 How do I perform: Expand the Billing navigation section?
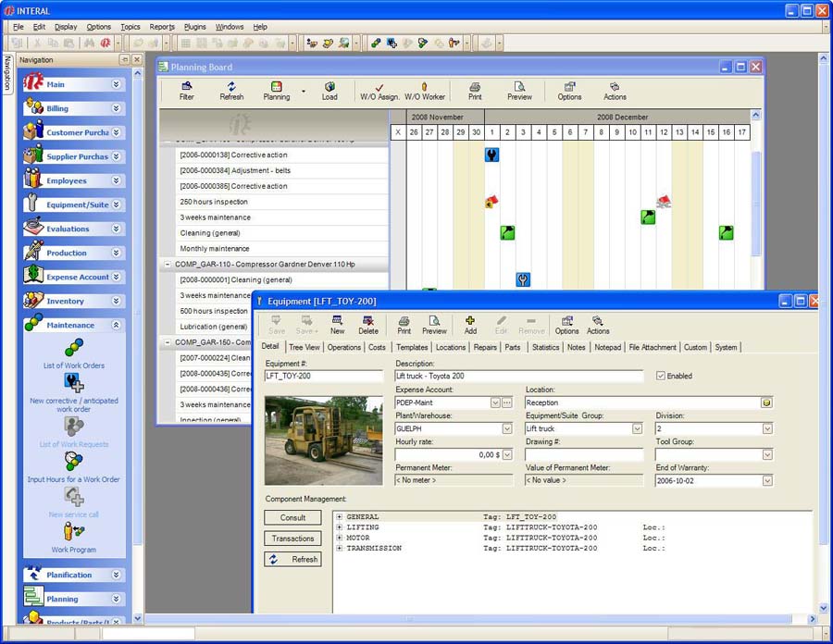point(116,108)
